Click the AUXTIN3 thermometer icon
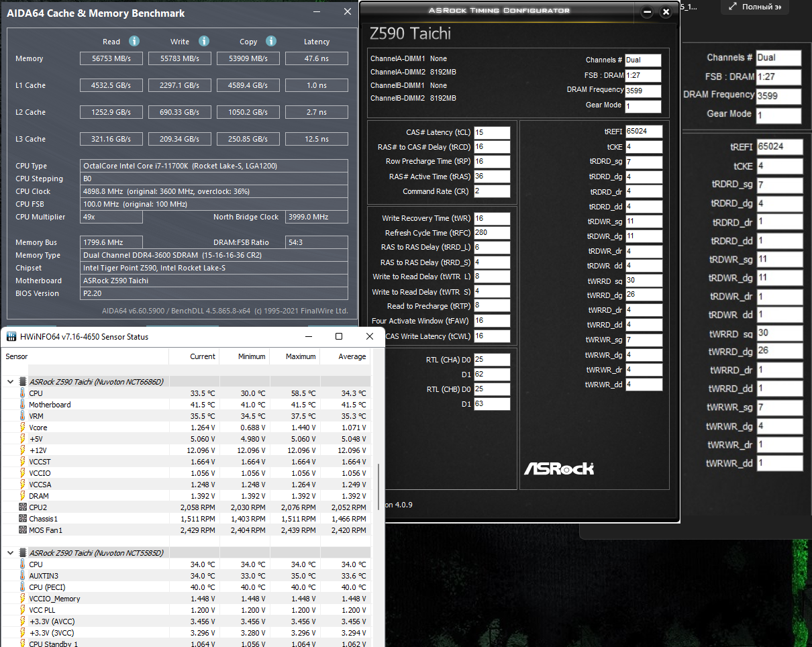 23,576
